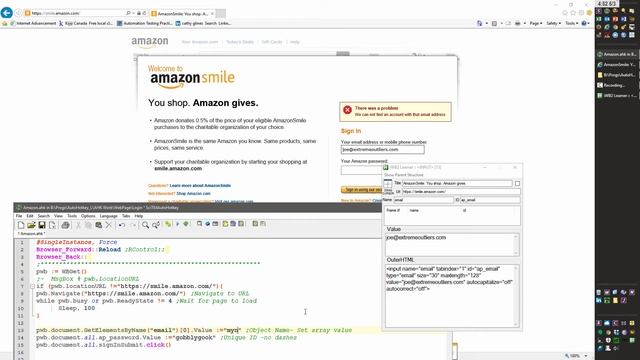The width and height of the screenshot is (640, 360).
Task: Click the Undo arrow in SciTE toolbar
Action: point(122,225)
